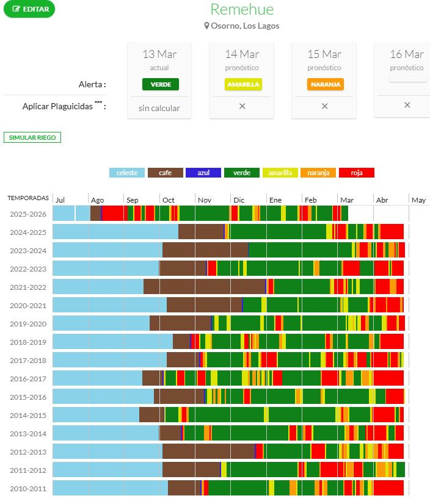Click the sin calcular text under 13 Mar

click(x=159, y=108)
